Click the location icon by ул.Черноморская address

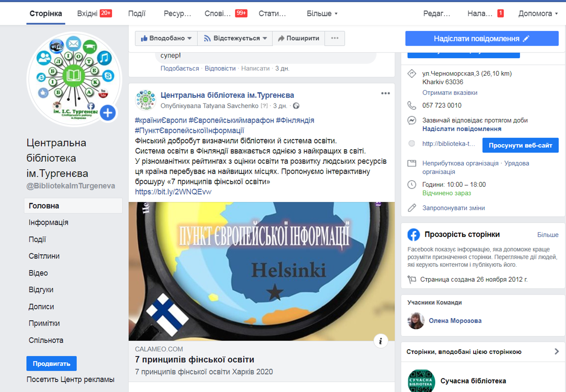coord(412,74)
